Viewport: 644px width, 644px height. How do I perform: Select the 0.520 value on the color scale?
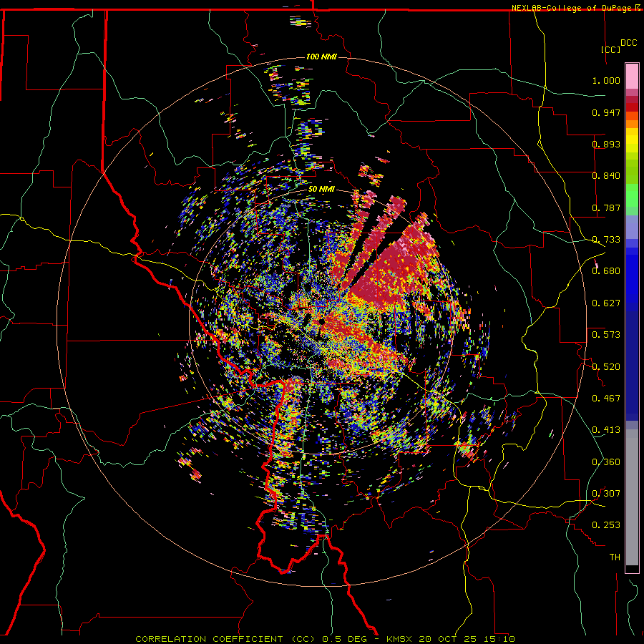tap(606, 367)
